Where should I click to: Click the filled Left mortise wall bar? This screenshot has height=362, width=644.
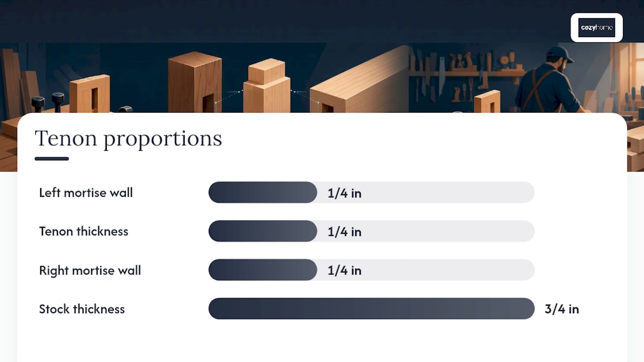263,192
